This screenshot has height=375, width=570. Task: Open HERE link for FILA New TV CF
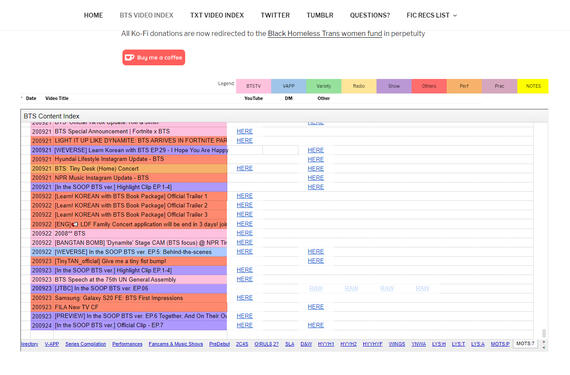click(316, 307)
